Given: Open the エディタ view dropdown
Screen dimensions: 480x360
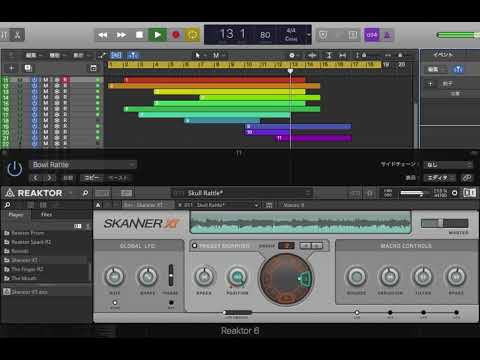Looking at the screenshot, I should (x=439, y=178).
